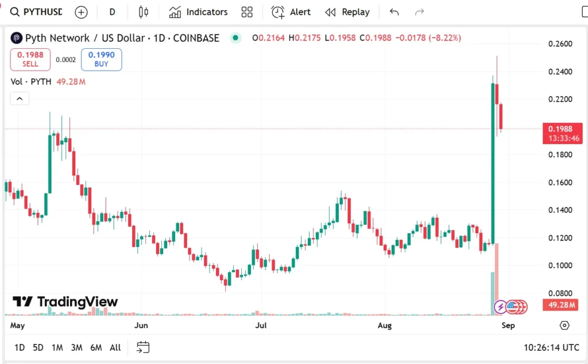588x364 pixels.
Task: Click the −0.0178 (−8.22%) change value
Action: (x=428, y=38)
